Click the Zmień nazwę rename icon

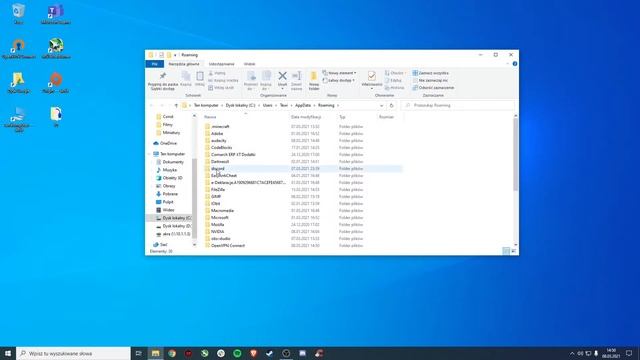coord(296,76)
